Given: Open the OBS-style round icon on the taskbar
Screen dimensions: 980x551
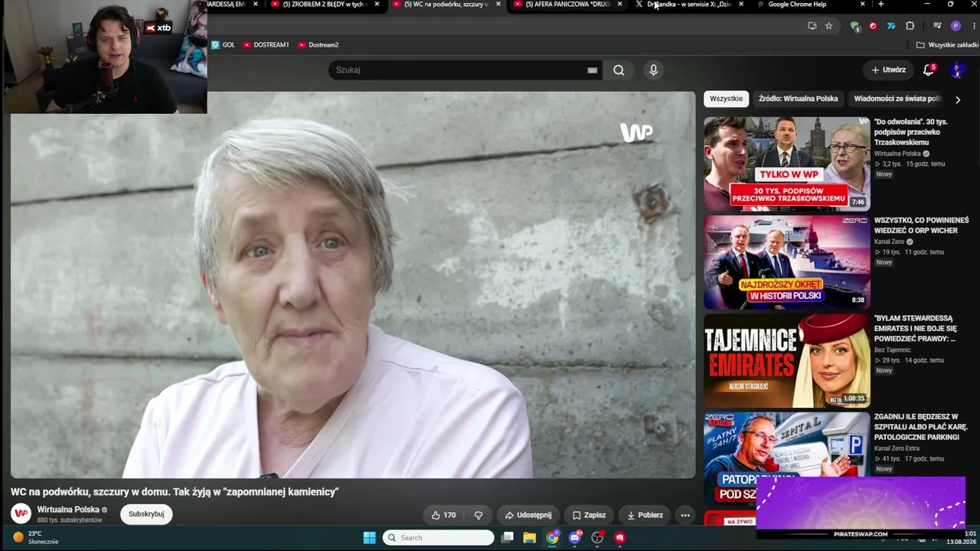Looking at the screenshot, I should tap(597, 538).
